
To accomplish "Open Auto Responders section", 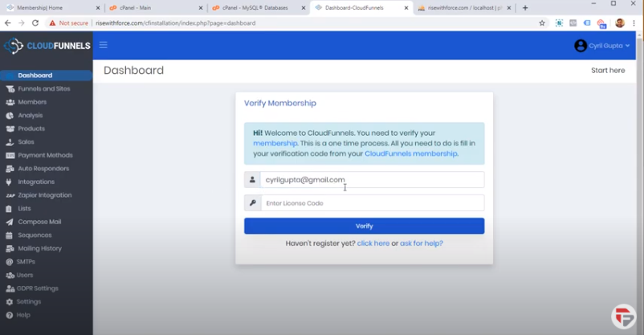I will click(x=43, y=169).
